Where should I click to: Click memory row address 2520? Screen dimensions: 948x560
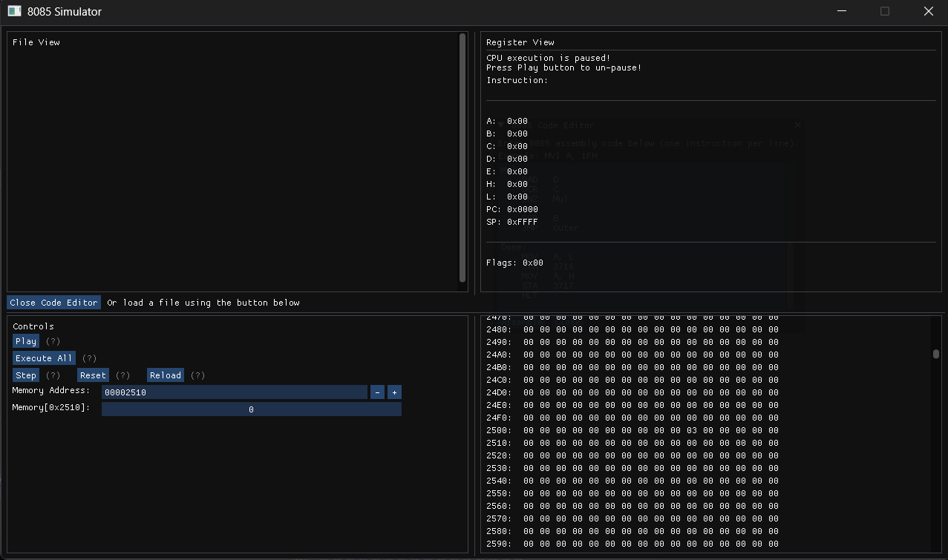(499, 455)
